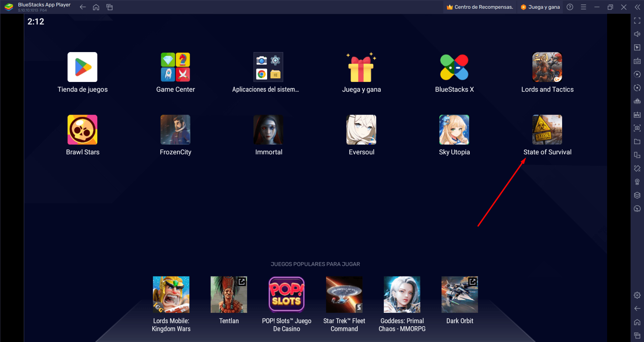This screenshot has width=644, height=342.
Task: Open POP! Slots Juego De Casino
Action: (287, 295)
